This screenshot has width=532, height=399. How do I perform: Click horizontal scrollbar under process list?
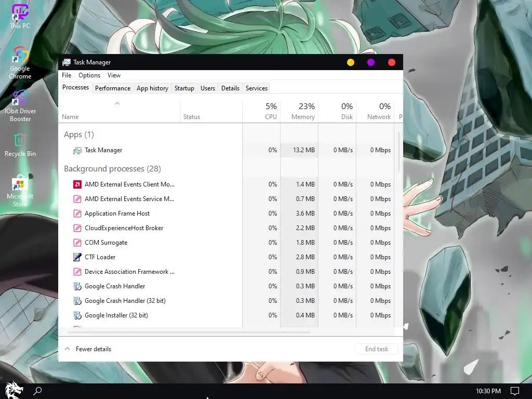[188, 331]
